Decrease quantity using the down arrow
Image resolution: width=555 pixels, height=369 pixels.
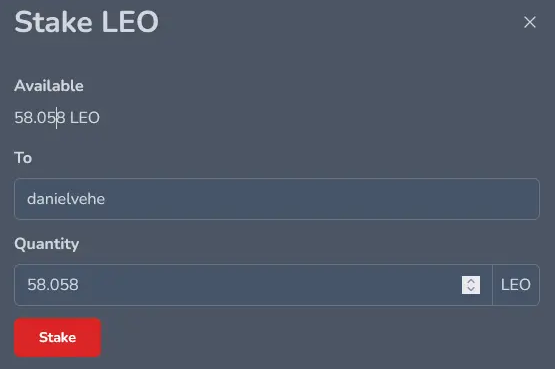point(471,289)
